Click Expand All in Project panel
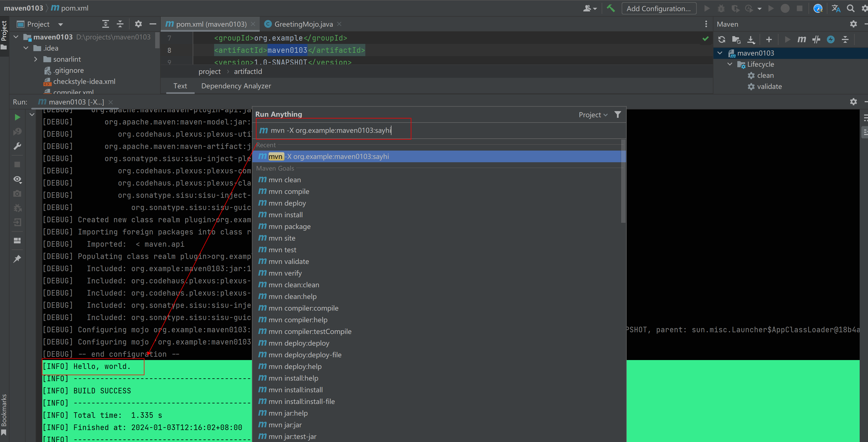This screenshot has height=442, width=868. pos(105,24)
